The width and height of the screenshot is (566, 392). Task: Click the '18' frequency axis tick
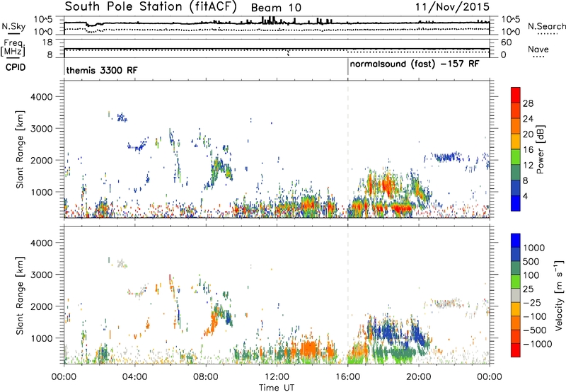47,42
